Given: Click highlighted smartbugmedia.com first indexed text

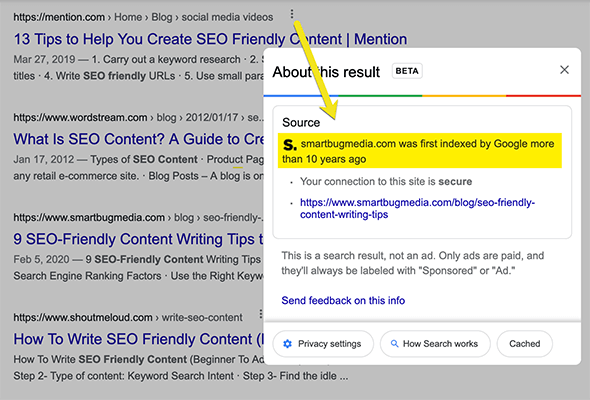Looking at the screenshot, I should (x=420, y=151).
